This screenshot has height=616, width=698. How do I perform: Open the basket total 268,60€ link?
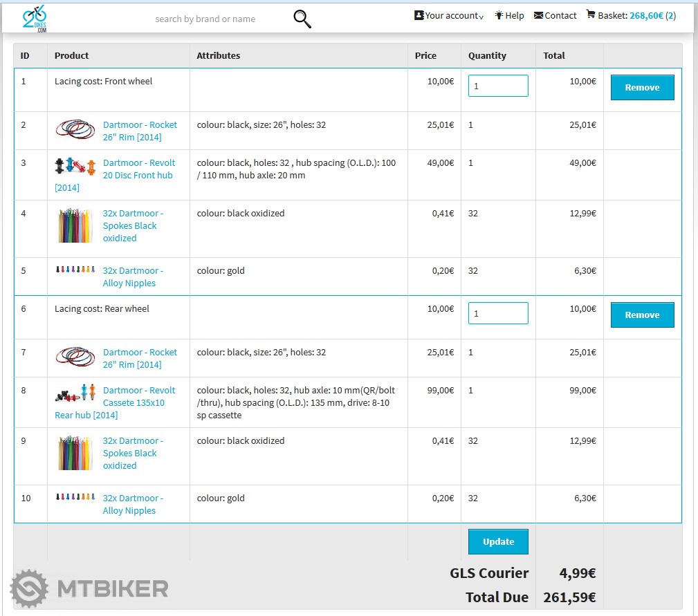646,15
